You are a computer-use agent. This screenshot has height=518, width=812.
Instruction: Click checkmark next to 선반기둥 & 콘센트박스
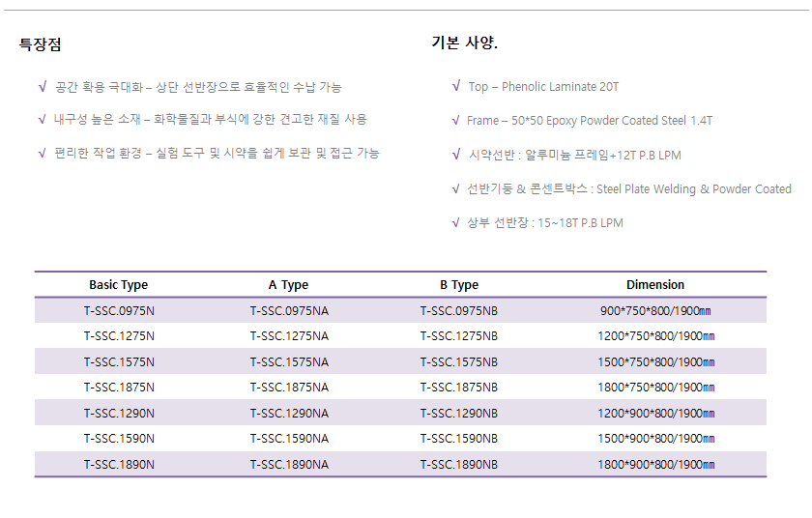[x=455, y=188]
